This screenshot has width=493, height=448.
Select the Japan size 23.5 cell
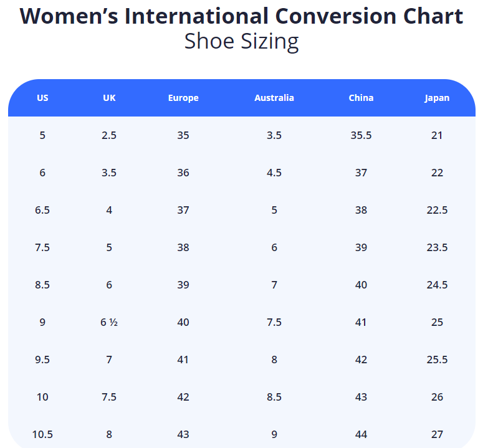click(x=437, y=247)
